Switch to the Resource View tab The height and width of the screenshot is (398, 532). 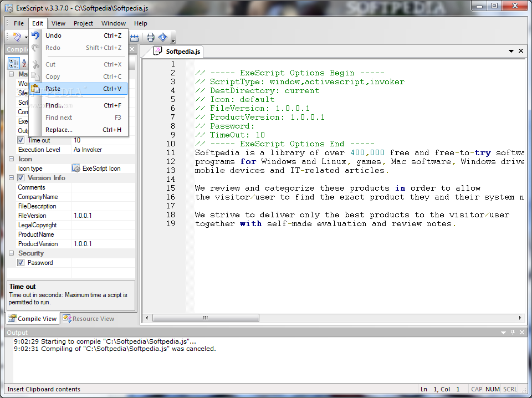click(89, 319)
